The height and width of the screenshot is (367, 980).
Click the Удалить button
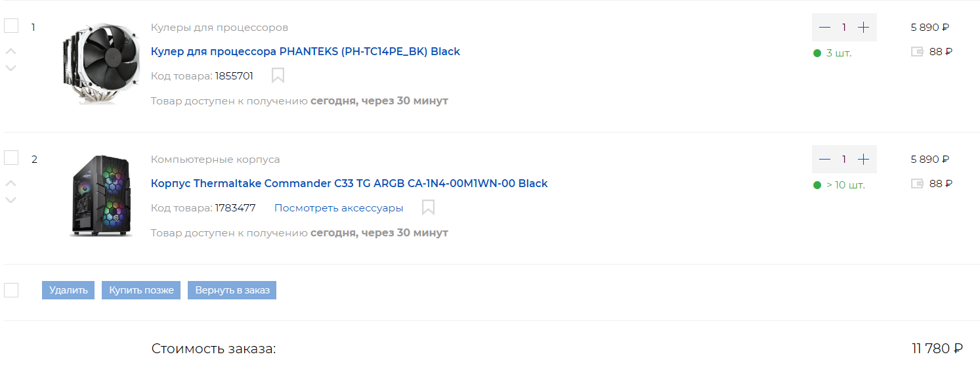tap(68, 290)
